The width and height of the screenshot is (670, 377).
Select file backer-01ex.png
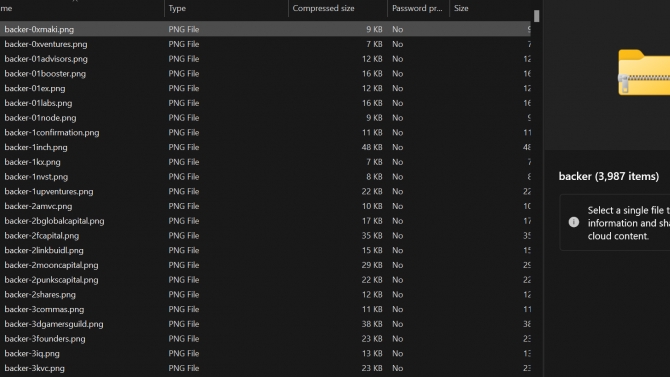(35, 88)
